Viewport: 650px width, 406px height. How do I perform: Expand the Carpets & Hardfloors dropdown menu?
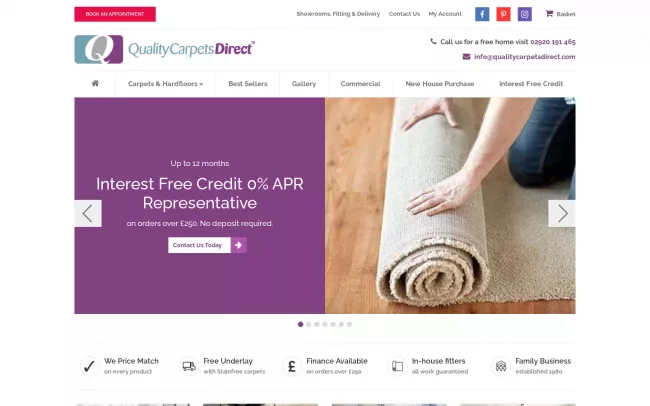pos(165,84)
